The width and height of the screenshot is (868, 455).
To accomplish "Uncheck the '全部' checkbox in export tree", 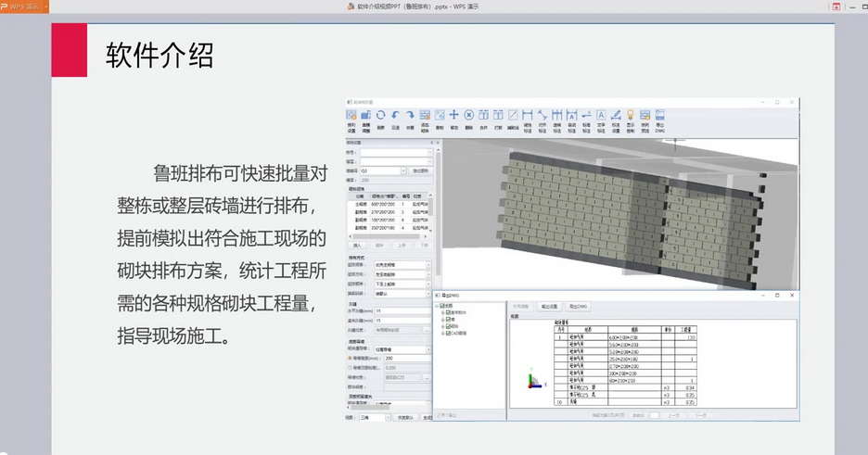I will tap(441, 306).
